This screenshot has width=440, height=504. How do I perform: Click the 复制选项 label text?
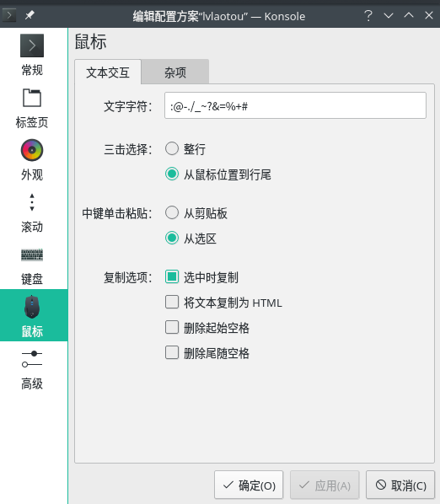tap(128, 277)
